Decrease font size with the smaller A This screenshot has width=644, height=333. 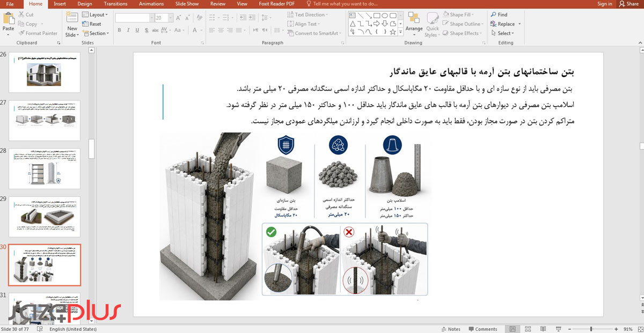[x=187, y=18]
